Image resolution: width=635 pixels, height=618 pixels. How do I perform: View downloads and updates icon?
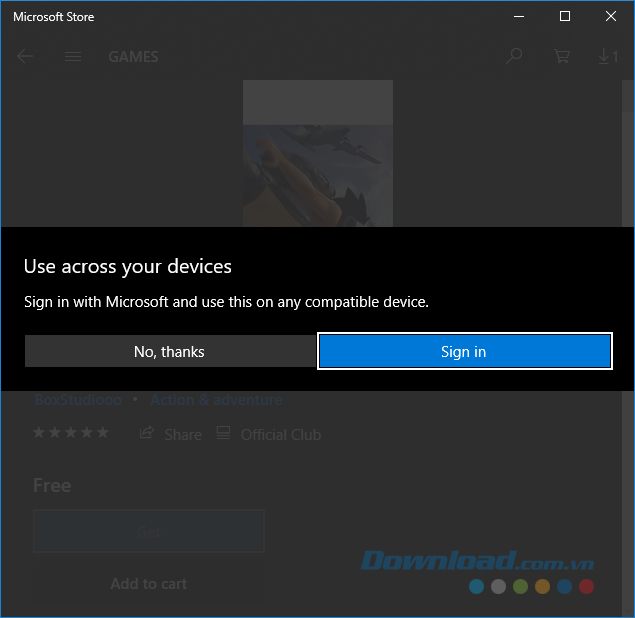click(608, 56)
